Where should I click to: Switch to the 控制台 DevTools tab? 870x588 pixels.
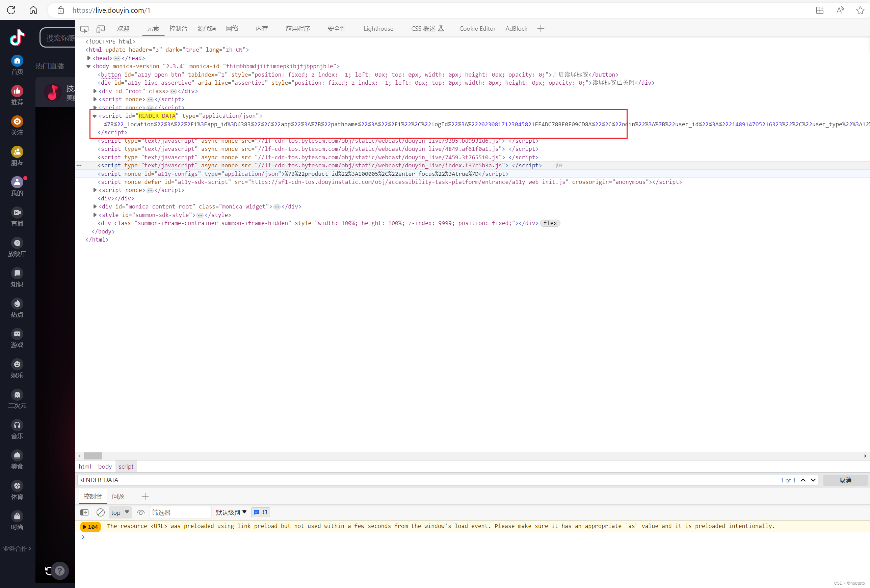(178, 28)
